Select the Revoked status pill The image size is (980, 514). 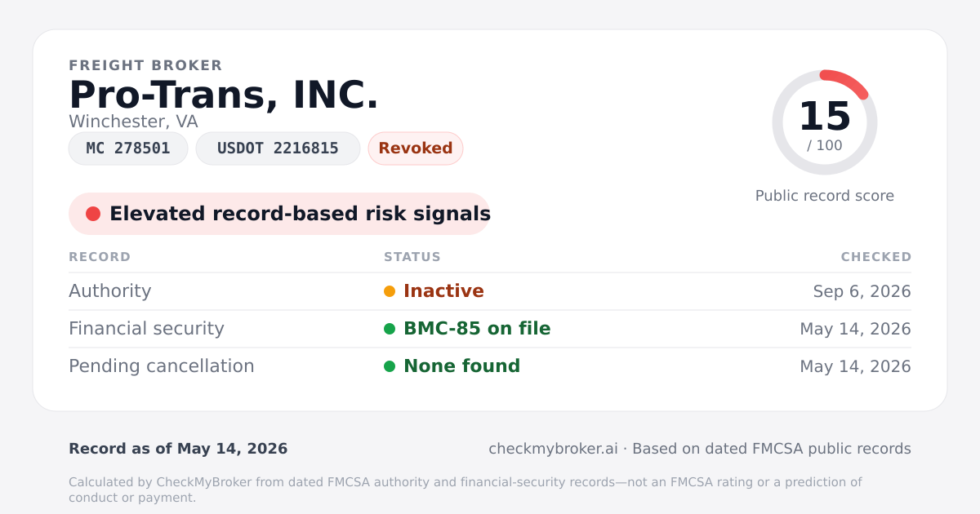click(416, 148)
